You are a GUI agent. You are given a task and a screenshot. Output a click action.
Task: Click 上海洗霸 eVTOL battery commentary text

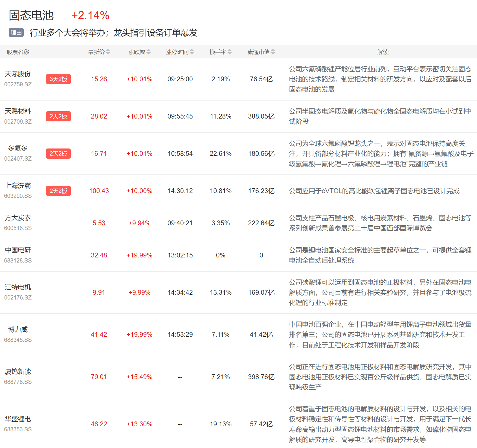pos(374,191)
